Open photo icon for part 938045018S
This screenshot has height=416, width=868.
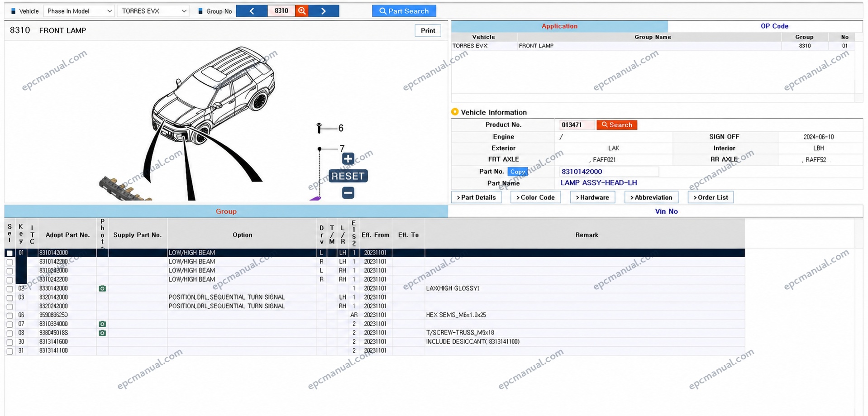102,333
